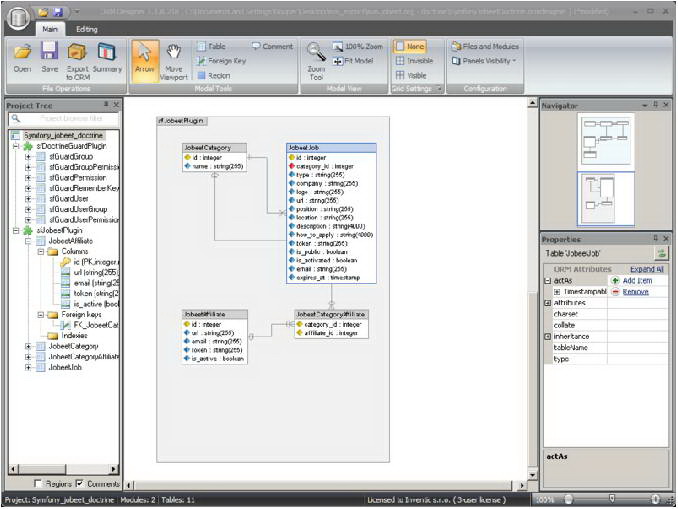Click the Expand All link in Properties

647,269
